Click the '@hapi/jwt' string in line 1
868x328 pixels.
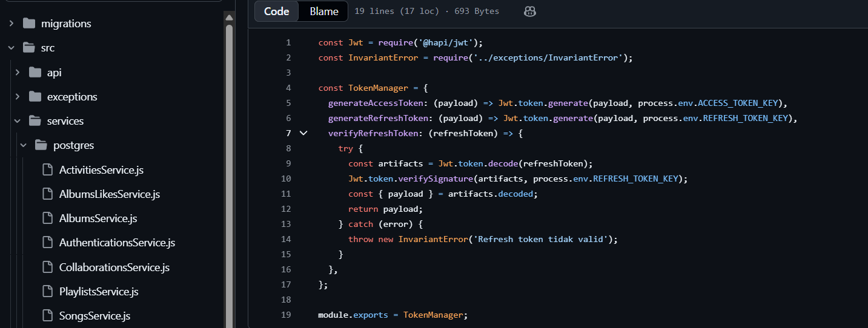click(445, 42)
